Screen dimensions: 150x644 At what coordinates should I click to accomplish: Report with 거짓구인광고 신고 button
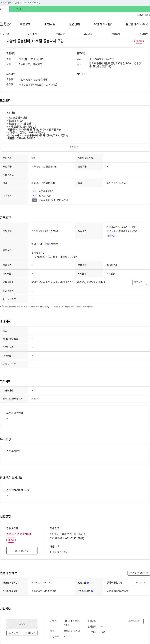point(139,573)
